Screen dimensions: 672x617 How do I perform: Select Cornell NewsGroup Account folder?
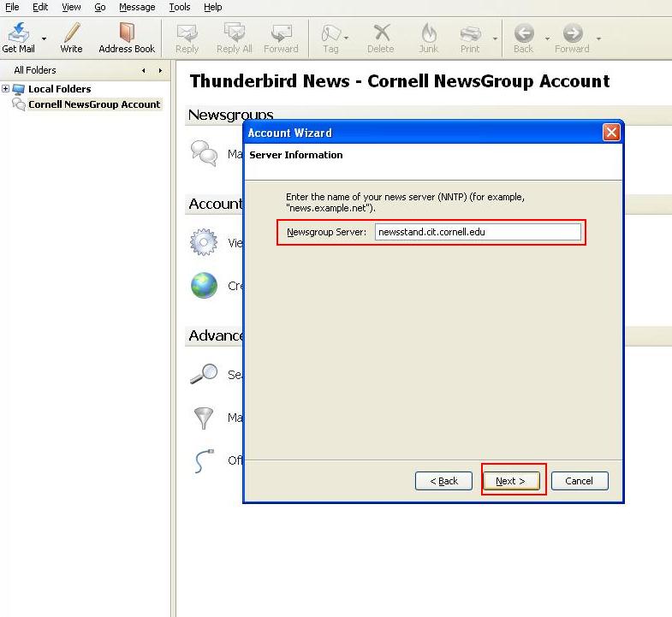coord(94,104)
